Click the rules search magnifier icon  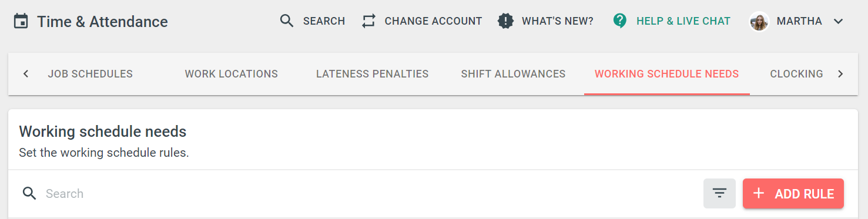[x=29, y=193]
